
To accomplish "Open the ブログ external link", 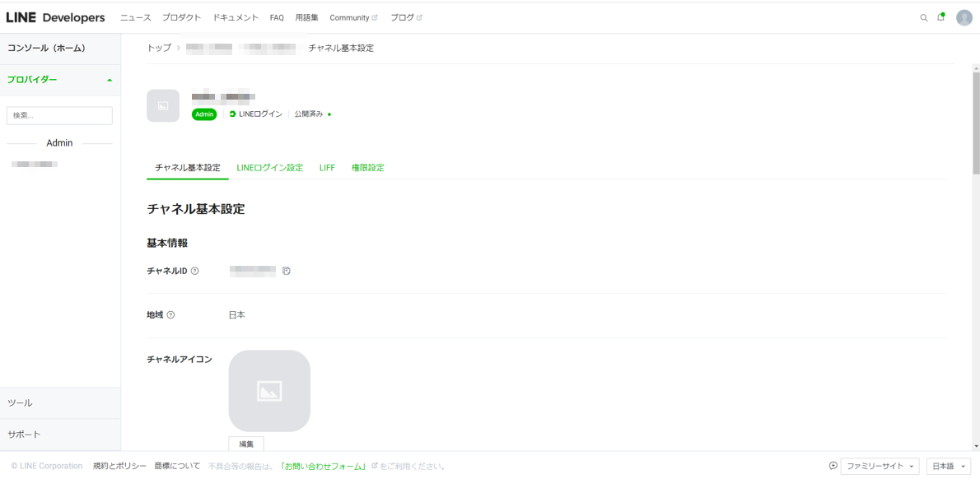I will coord(406,17).
